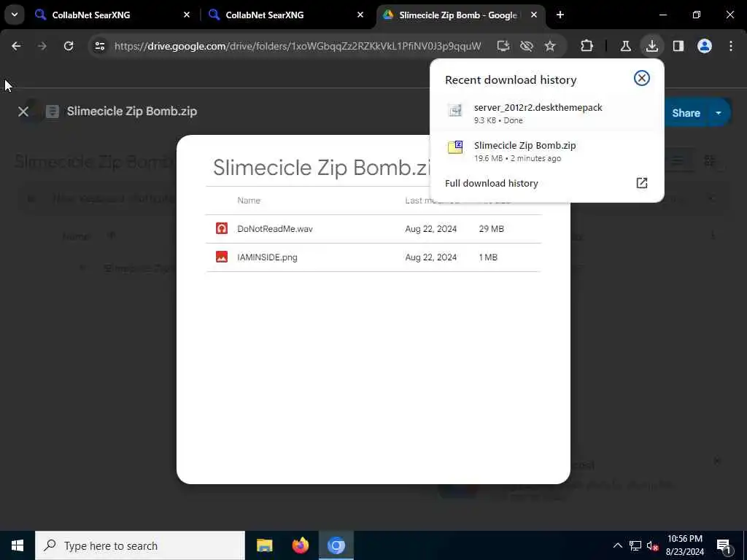Close the first CollabNet SearXNG tab
747x560 pixels.
[x=187, y=15]
